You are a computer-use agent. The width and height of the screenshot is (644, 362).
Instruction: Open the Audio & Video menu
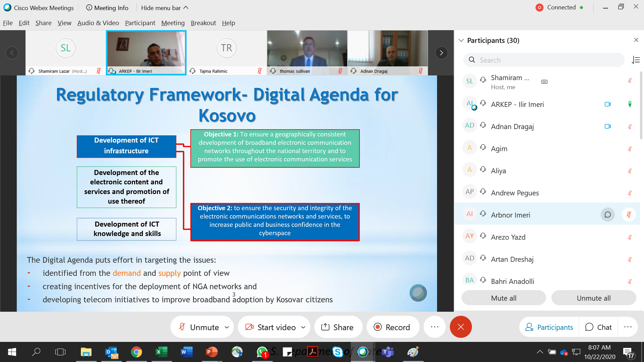pyautogui.click(x=98, y=23)
